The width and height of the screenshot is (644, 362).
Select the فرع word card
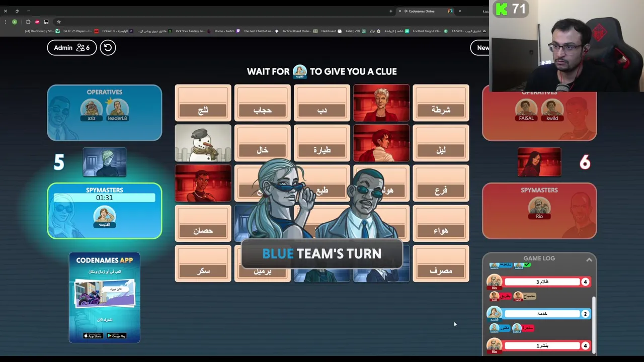coord(441,184)
